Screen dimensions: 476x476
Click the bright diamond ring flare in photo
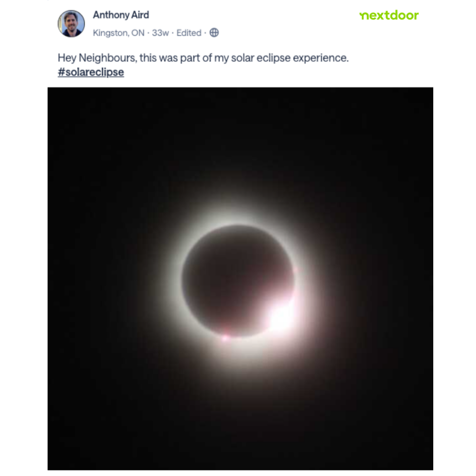pos(281,316)
